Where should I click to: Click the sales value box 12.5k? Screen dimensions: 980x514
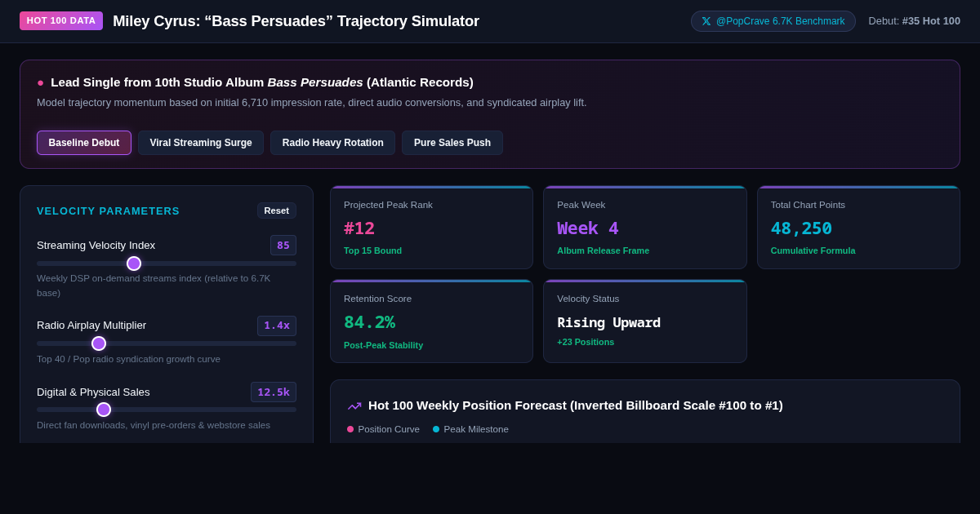pos(274,392)
